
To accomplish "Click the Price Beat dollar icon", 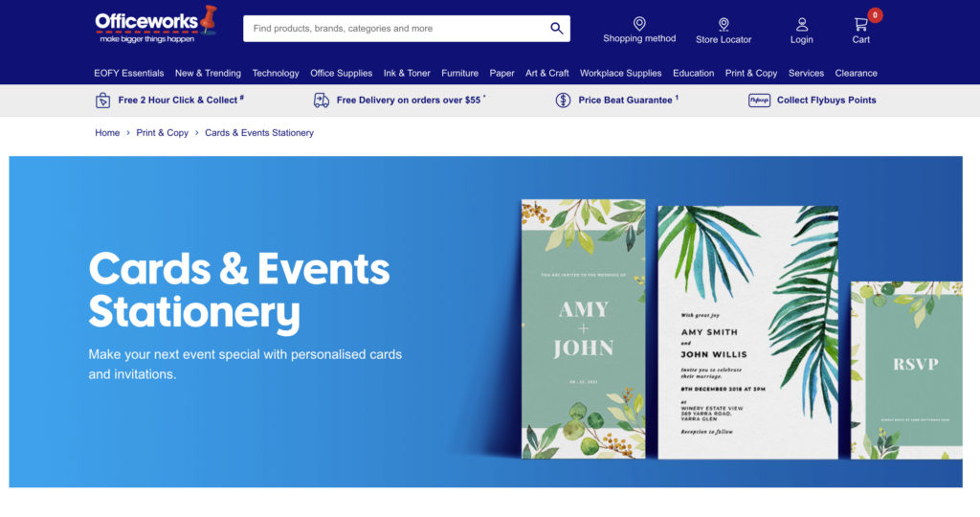I will tap(563, 100).
